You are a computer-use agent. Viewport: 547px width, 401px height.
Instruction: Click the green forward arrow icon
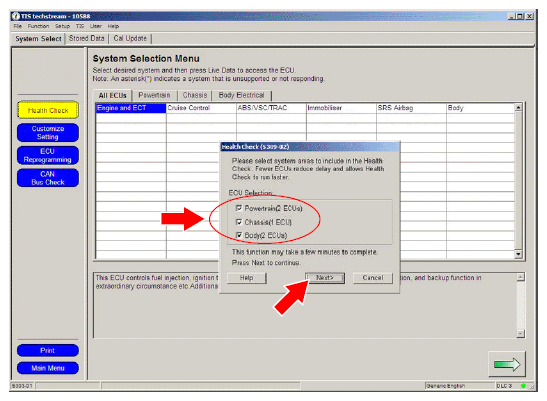pos(507,364)
